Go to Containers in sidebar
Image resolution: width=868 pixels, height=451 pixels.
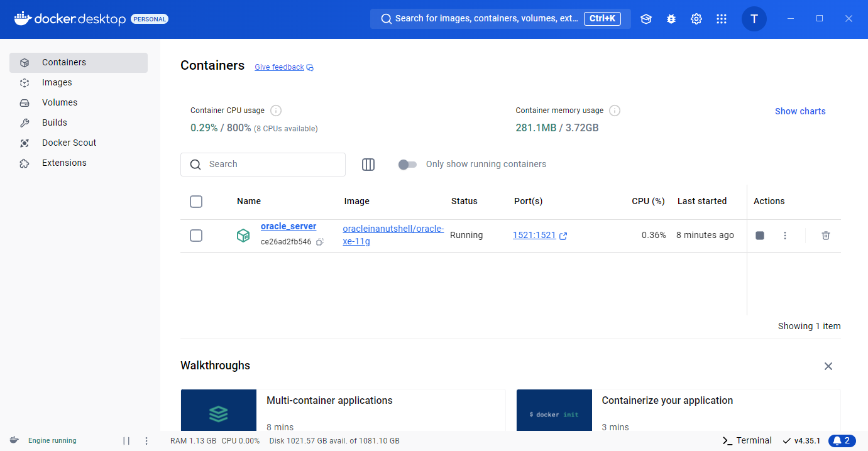pos(79,63)
